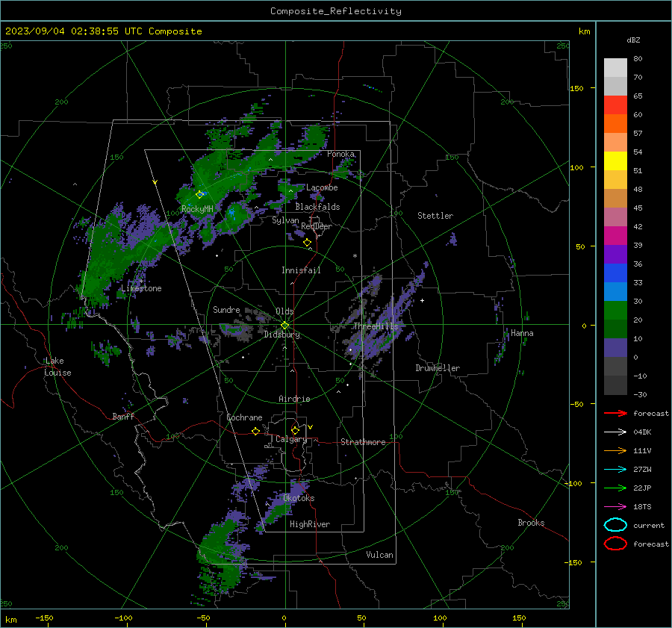Click the 04DK legend label

642,432
